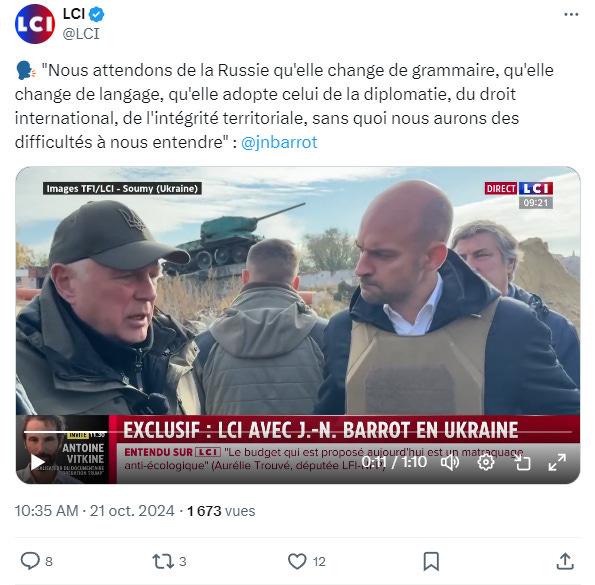595x585 pixels.
Task: Enter fullscreen with expand arrows icon
Action: point(557,462)
